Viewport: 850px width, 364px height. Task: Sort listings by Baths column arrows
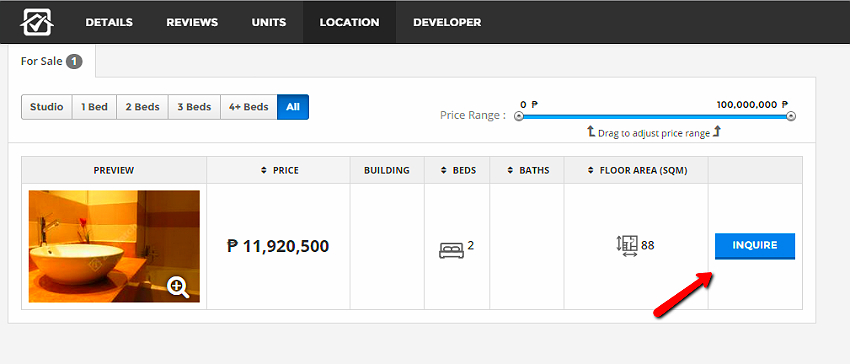pyautogui.click(x=510, y=170)
